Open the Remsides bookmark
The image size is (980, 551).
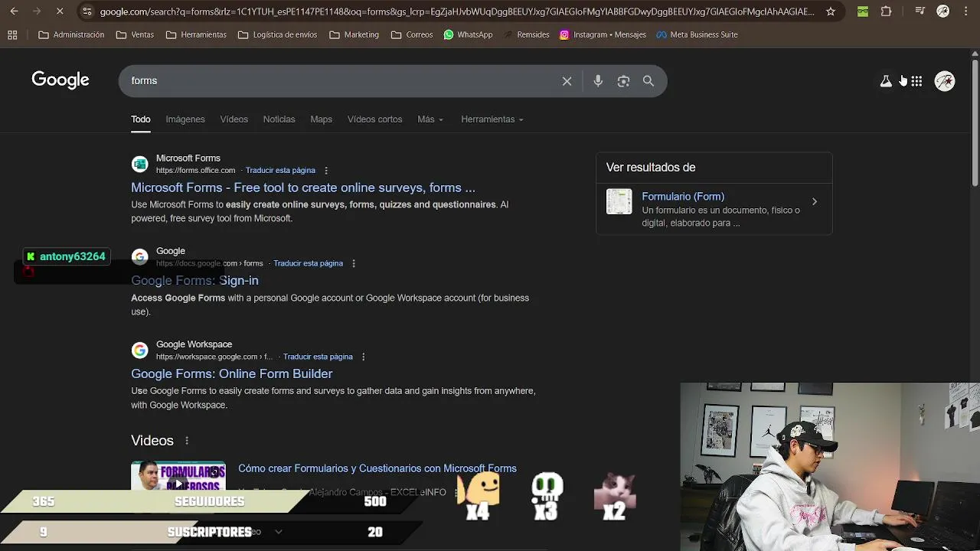(x=526, y=34)
